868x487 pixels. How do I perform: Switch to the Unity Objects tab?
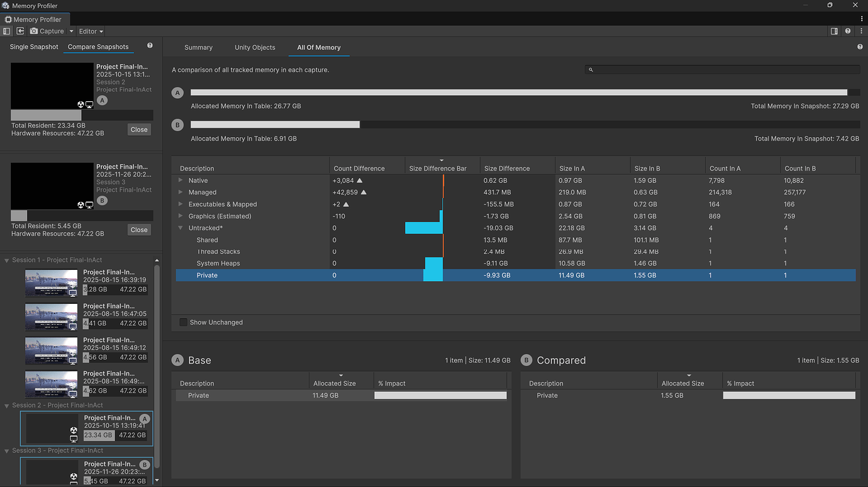point(255,47)
